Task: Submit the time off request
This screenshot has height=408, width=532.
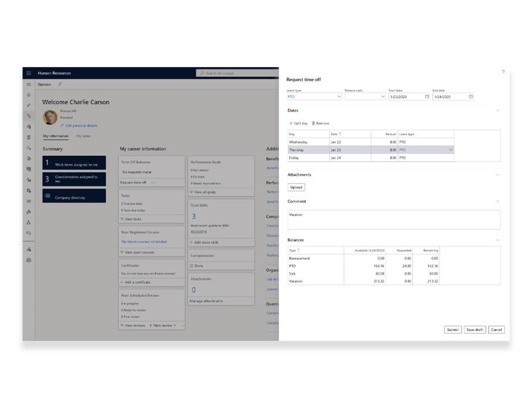Action: [452, 330]
